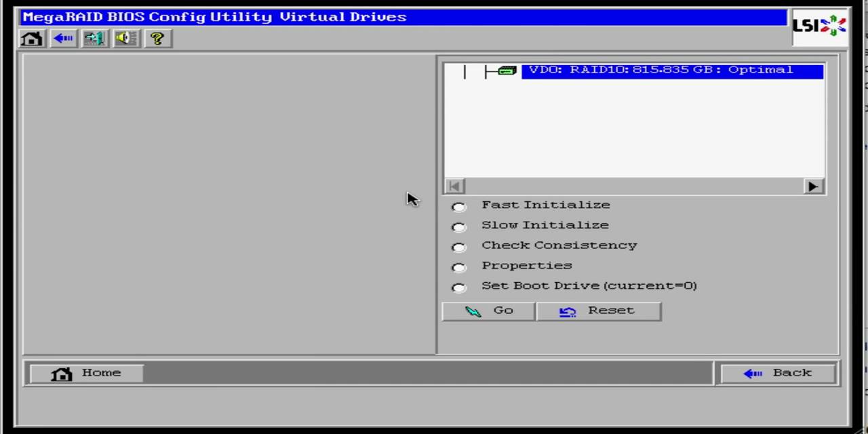
Task: Click the Reset button
Action: (x=599, y=311)
